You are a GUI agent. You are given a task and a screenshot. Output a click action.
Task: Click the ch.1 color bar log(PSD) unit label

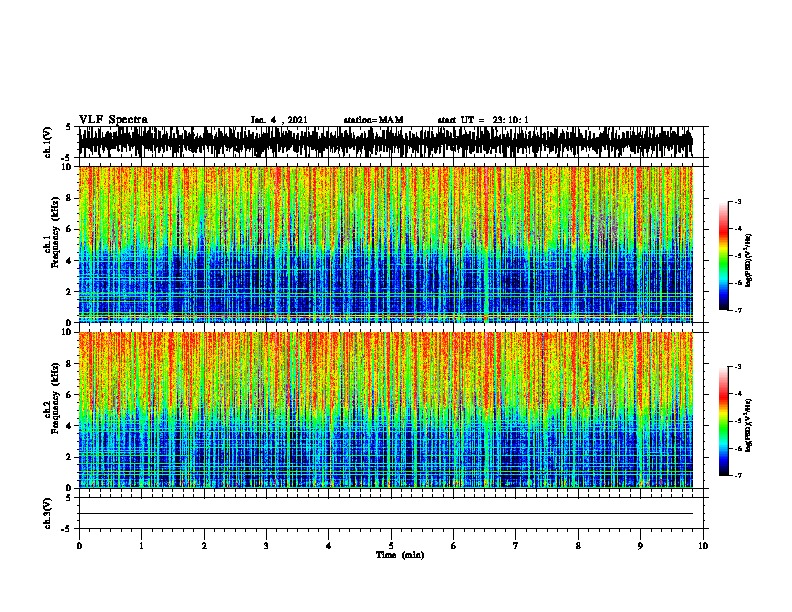749,261
